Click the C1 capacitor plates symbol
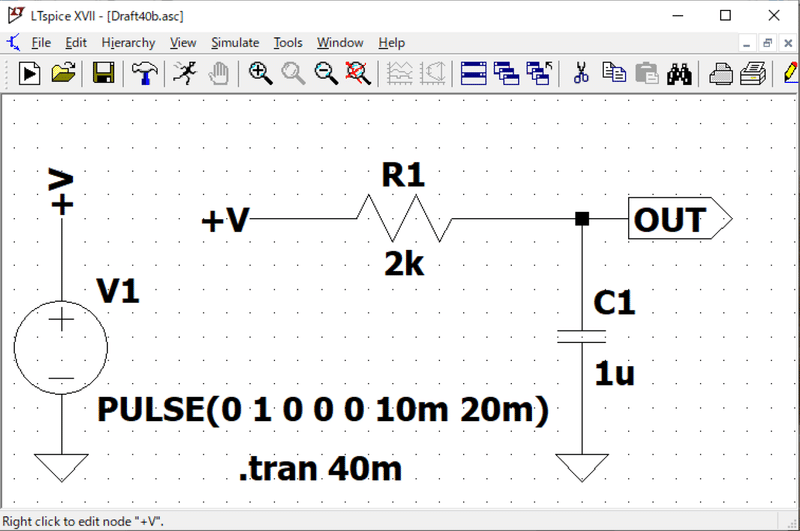Viewport: 800px width, 531px height. click(x=582, y=337)
